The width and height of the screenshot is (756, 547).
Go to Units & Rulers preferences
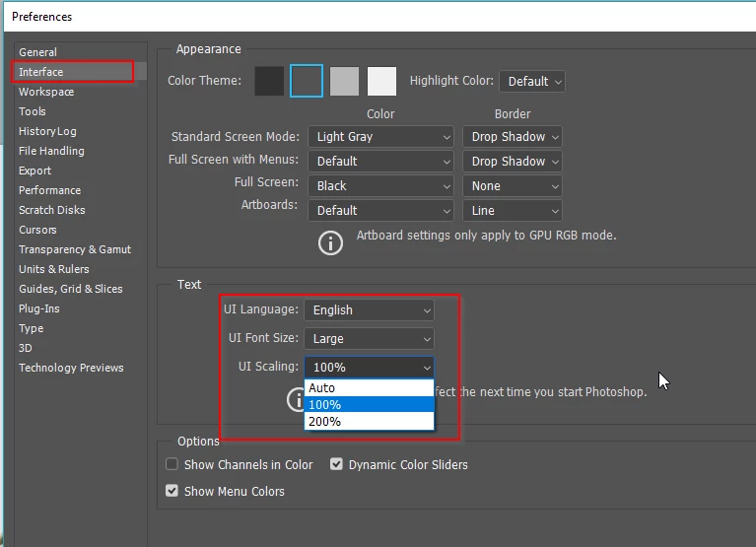point(54,269)
